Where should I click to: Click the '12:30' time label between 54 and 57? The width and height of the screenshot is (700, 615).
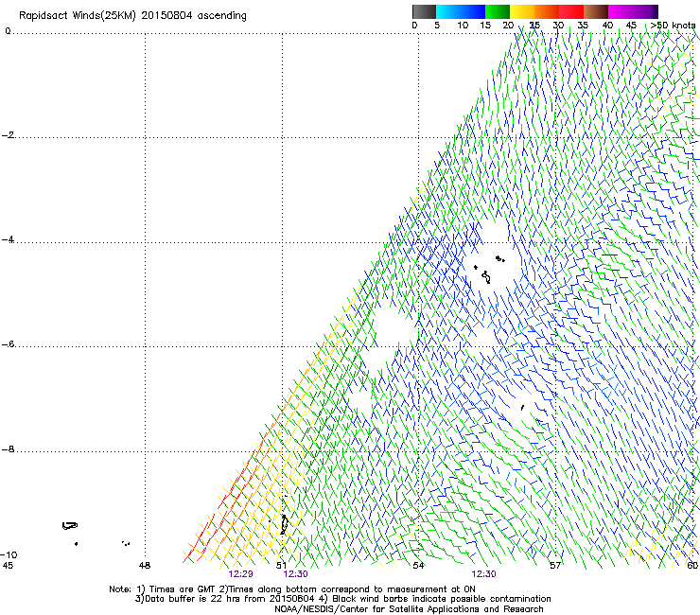click(x=483, y=574)
